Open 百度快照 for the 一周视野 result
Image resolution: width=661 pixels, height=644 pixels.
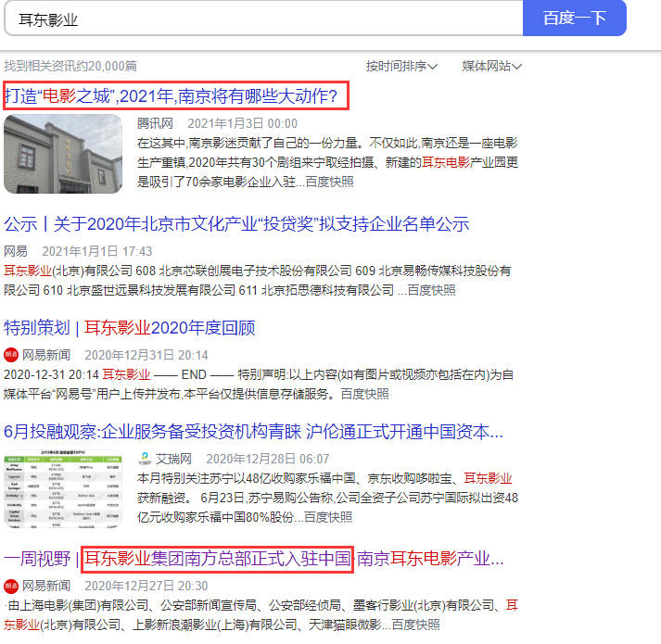(x=415, y=625)
